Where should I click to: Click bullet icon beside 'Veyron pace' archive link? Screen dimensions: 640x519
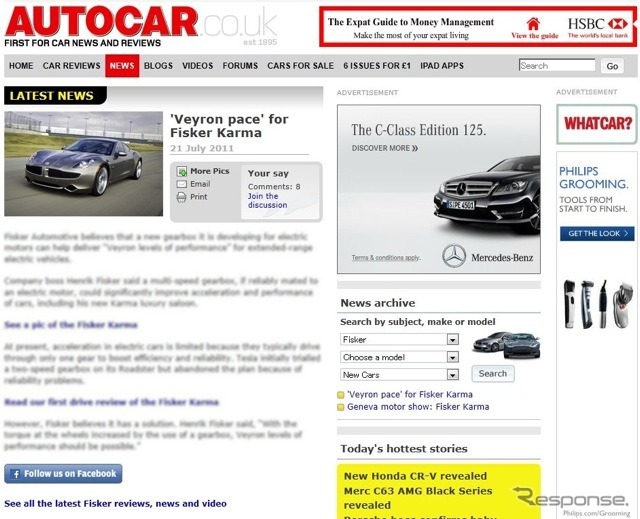click(340, 395)
